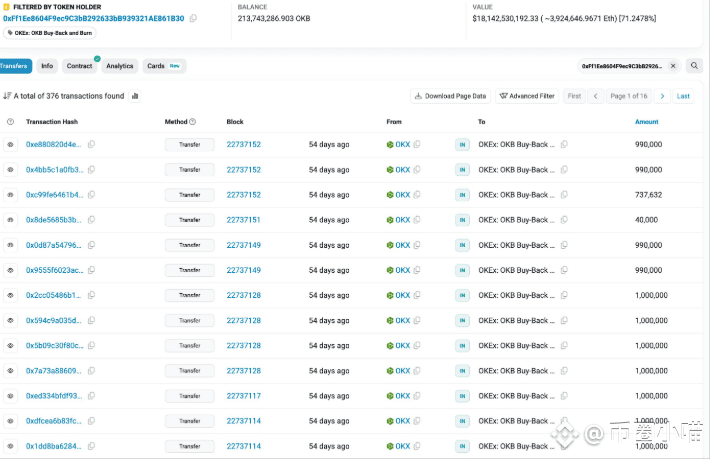Copy hash 0x7a73a88609 icon
This screenshot has height=460, width=712.
91,371
